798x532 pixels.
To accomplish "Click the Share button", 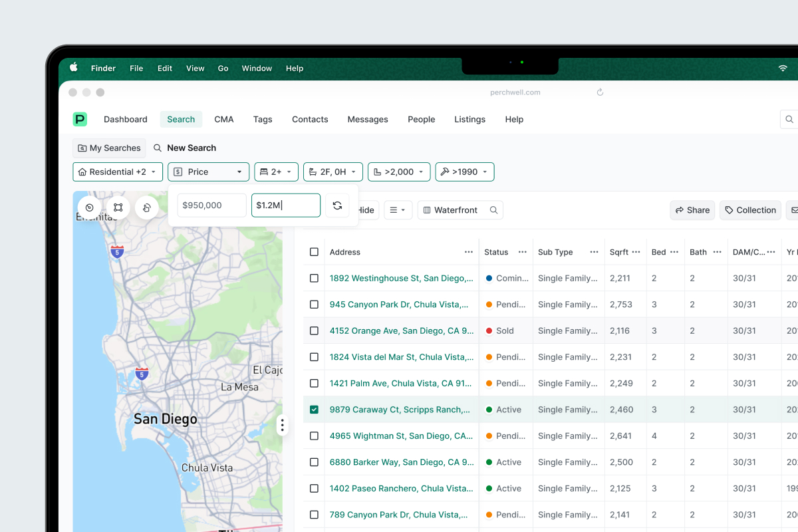I will [x=692, y=210].
